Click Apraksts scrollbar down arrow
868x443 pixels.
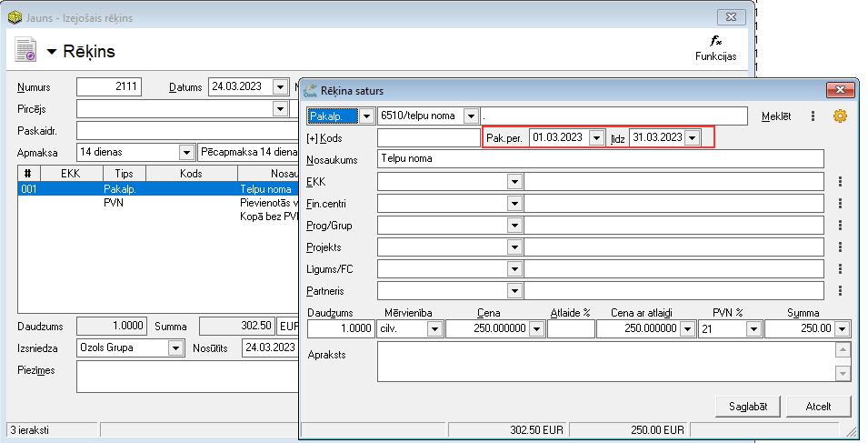(843, 374)
